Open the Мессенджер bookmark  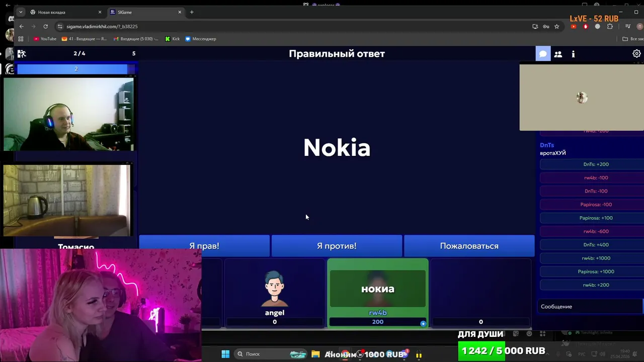[x=201, y=39]
